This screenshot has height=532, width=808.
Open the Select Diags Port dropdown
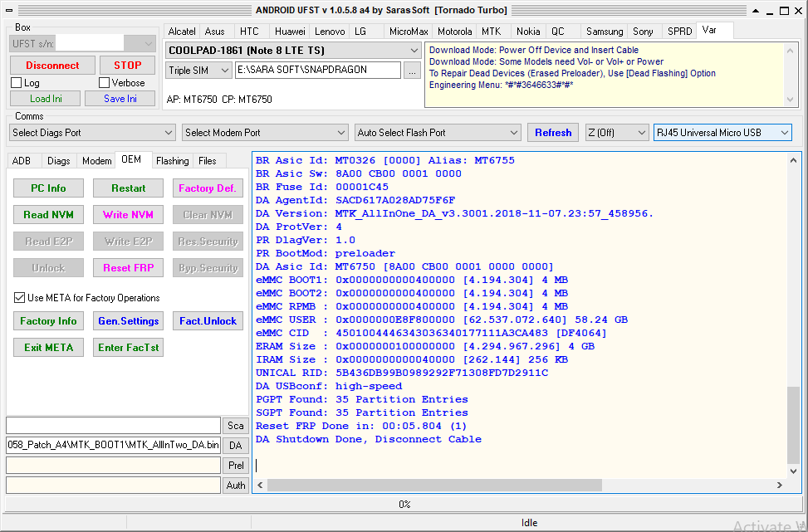tap(93, 132)
